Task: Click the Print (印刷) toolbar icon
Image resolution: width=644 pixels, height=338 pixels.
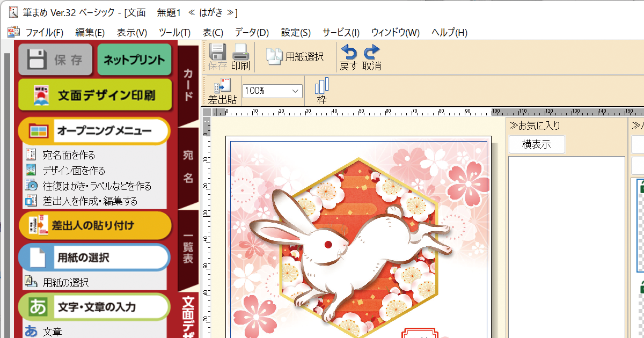Action: click(240, 57)
